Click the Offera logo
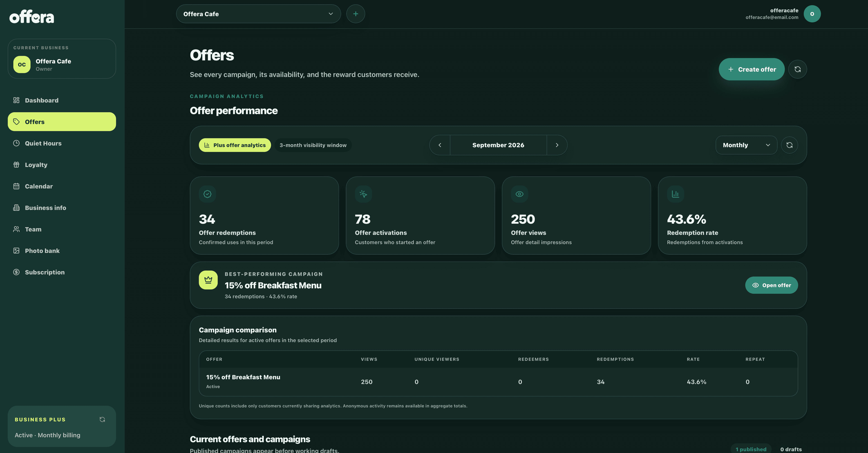Viewport: 868px width, 453px height. click(x=32, y=16)
